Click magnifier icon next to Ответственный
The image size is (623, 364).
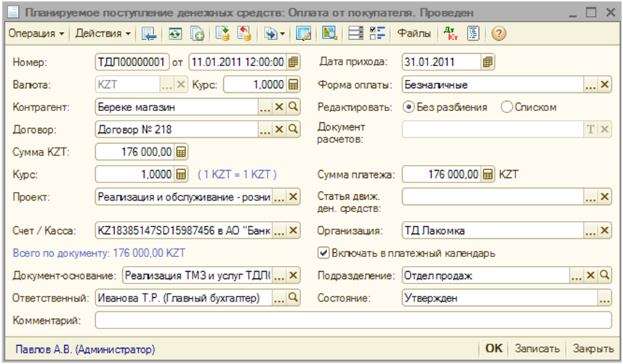pos(294,297)
